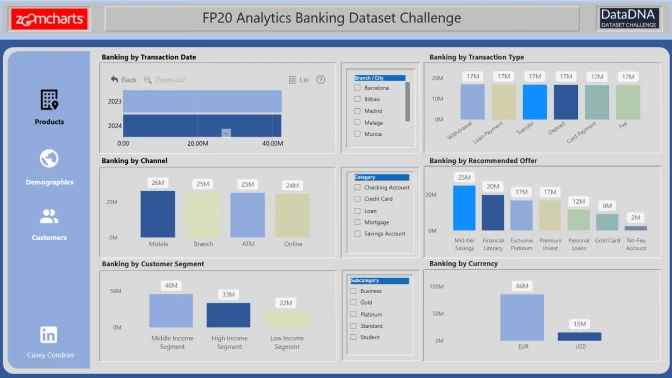Click the Back arrow in date chart
The height and width of the screenshot is (378, 672).
[114, 79]
